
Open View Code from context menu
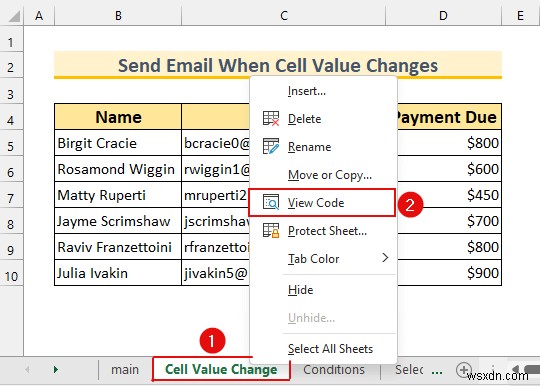pyautogui.click(x=322, y=202)
